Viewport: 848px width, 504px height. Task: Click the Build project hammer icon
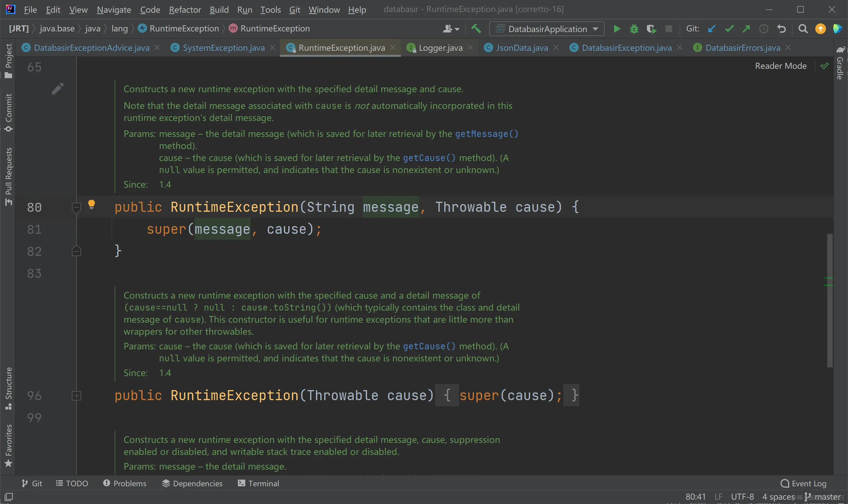point(476,29)
